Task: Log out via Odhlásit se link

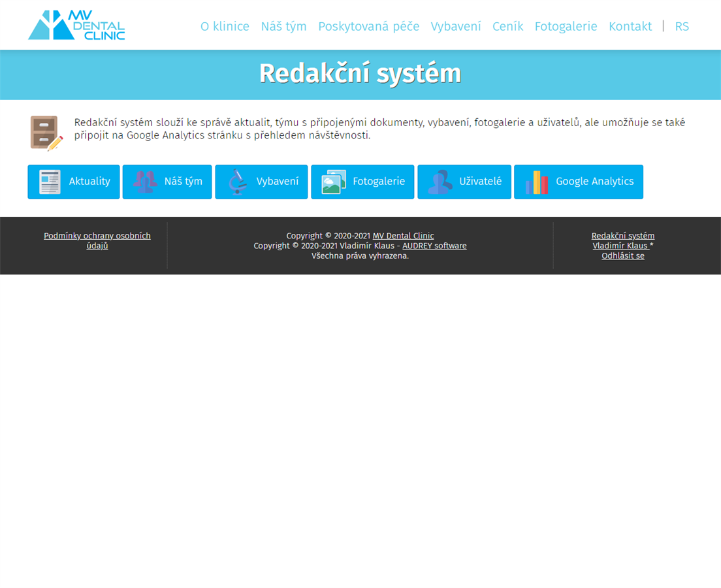Action: point(623,255)
